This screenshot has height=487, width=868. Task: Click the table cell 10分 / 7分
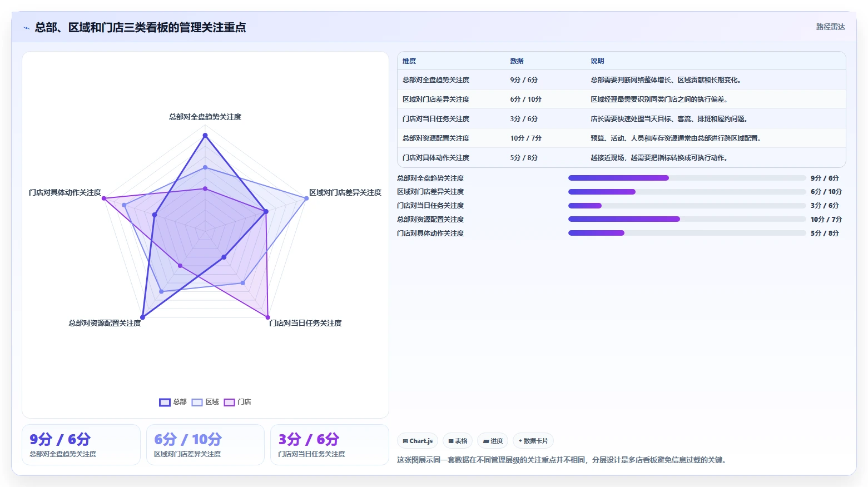pos(525,138)
